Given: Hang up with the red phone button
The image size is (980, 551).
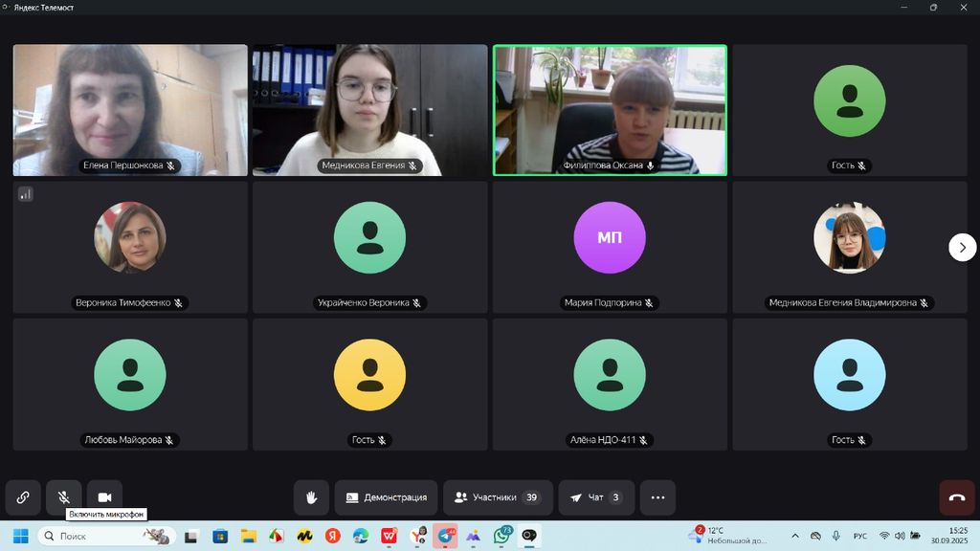Looking at the screenshot, I should (x=957, y=497).
